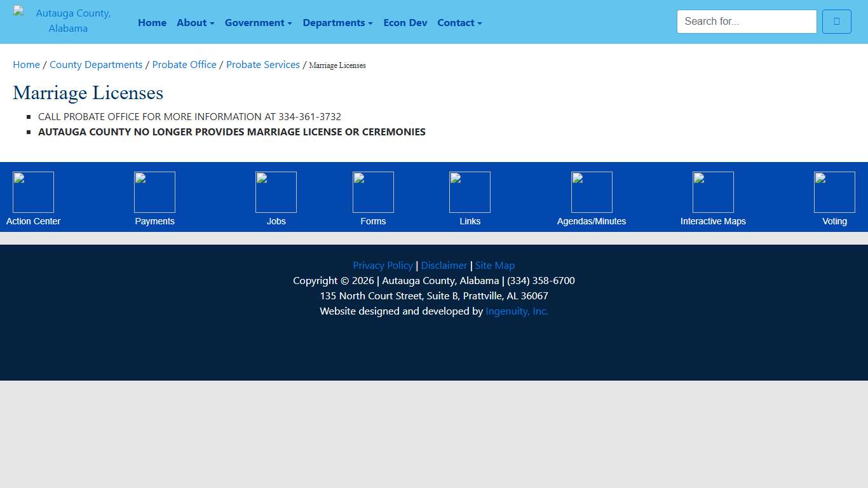Open the Privacy Policy link
The image size is (868, 488).
[383, 266]
